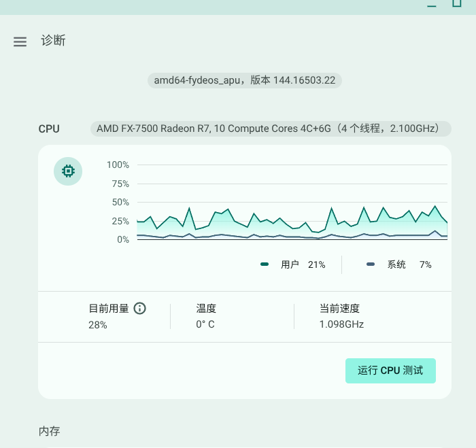The height and width of the screenshot is (448, 476).
Task: Select the 温度 0° C reading
Action: pos(205,324)
